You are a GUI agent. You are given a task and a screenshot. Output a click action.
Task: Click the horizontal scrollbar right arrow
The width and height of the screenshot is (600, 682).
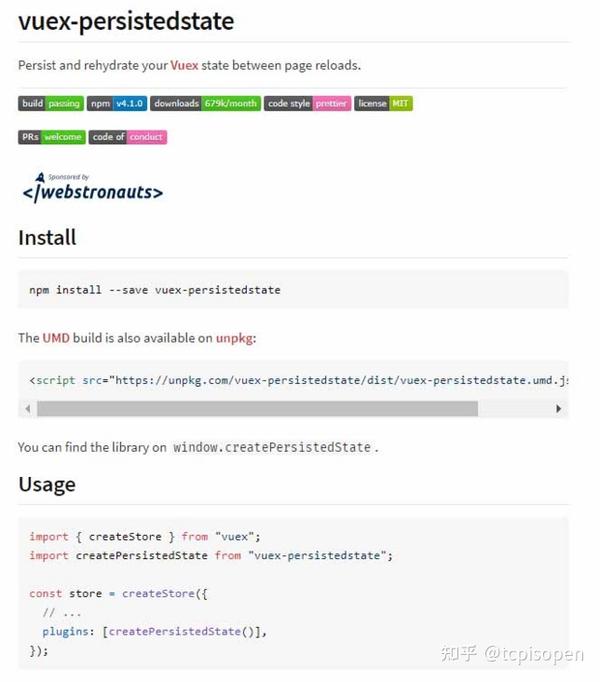(559, 409)
